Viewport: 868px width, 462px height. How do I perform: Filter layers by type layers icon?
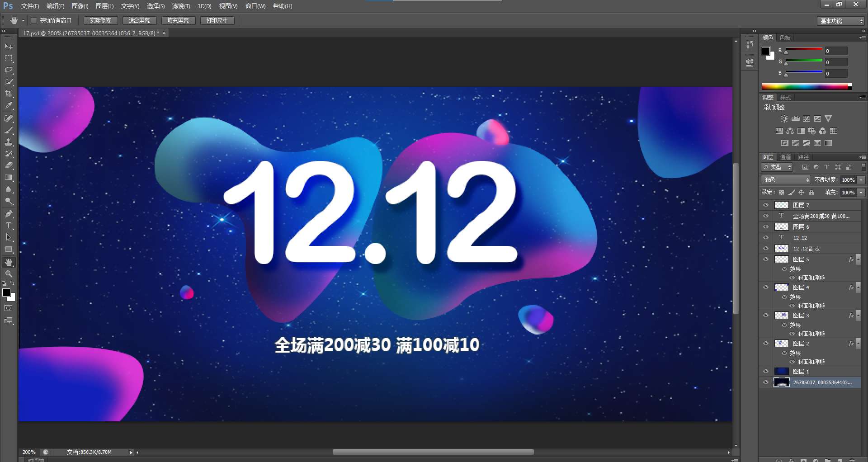[827, 167]
